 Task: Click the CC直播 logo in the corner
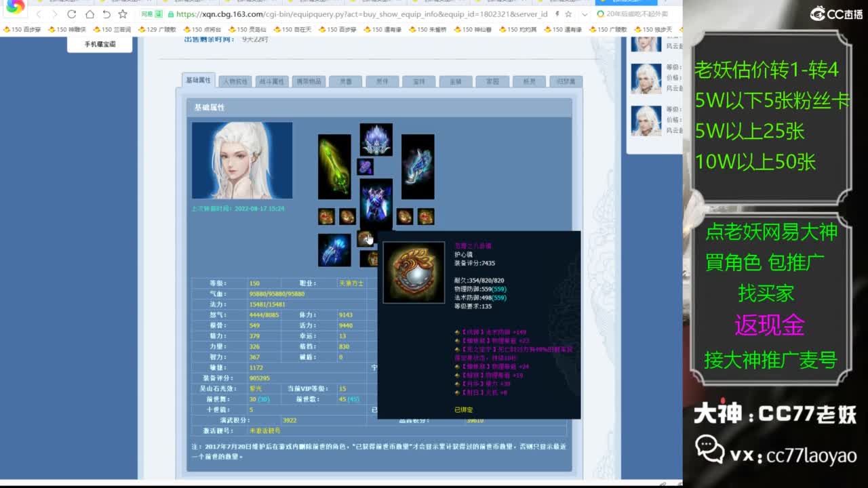[x=836, y=13]
